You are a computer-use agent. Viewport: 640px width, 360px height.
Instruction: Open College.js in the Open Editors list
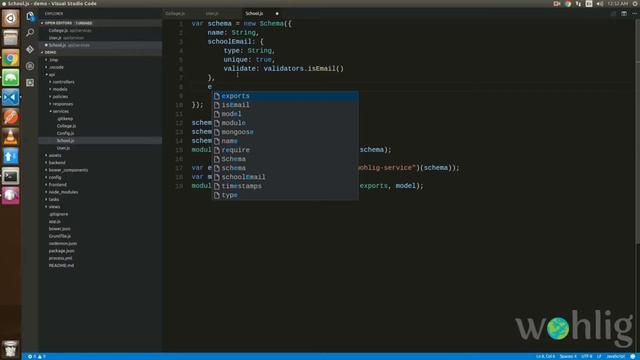[100, 30]
